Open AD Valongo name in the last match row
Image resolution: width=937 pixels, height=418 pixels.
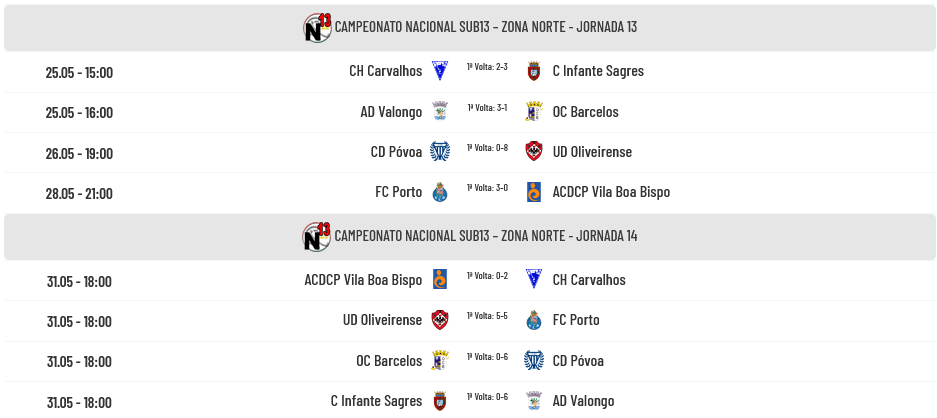(x=583, y=401)
